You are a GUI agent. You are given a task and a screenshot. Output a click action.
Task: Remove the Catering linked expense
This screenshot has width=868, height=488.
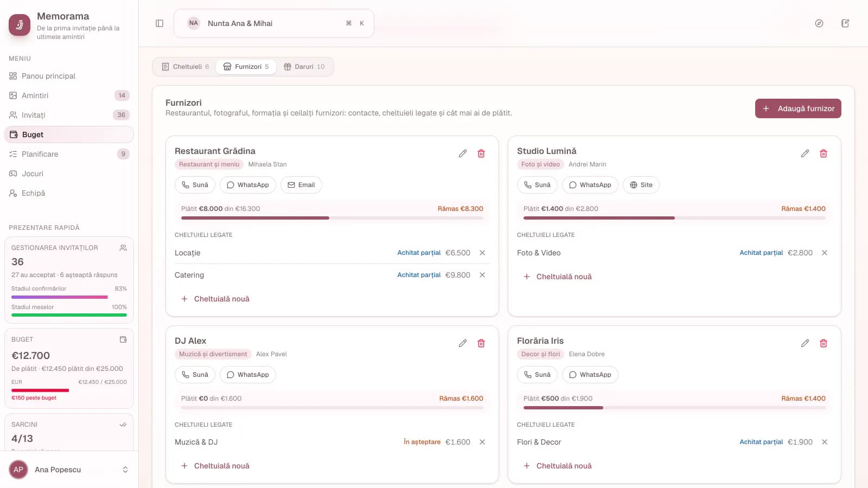tap(482, 275)
